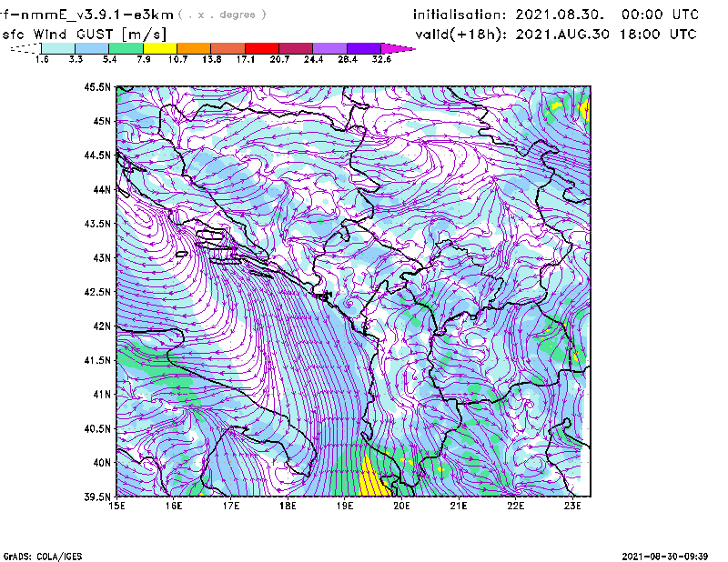Click the 41.5N latitude label
This screenshot has height=562, width=728.
(x=97, y=360)
